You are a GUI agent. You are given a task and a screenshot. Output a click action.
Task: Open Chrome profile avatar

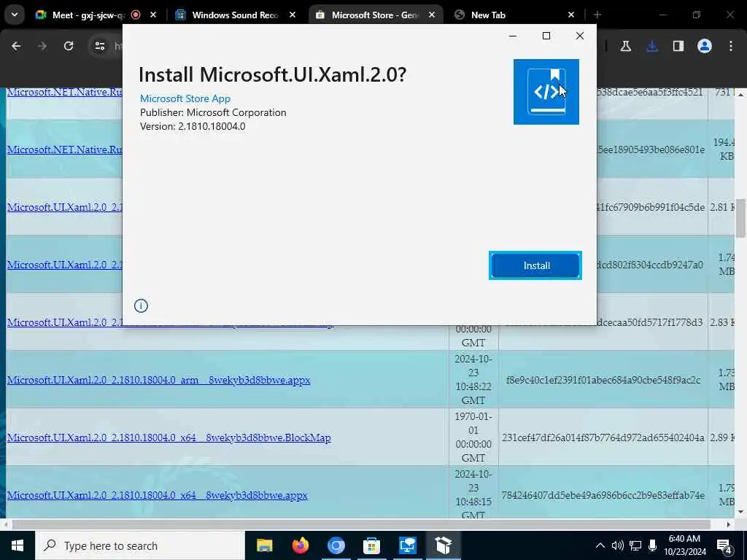tap(705, 46)
